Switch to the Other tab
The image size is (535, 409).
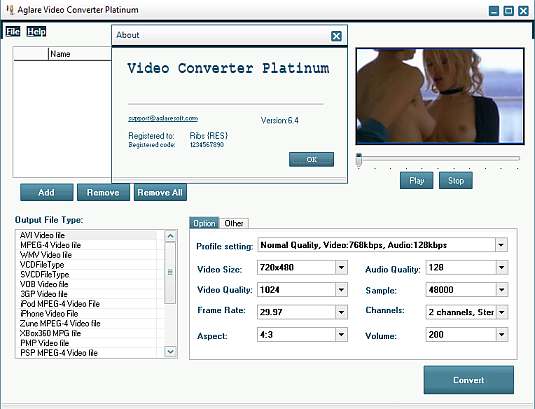(234, 223)
